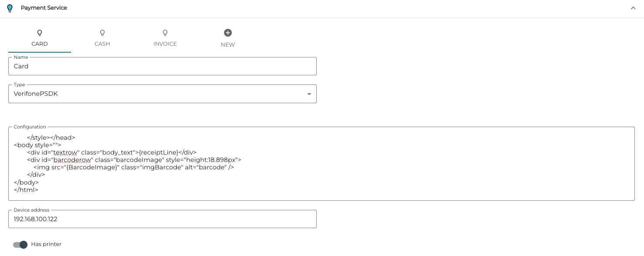Disable the Has printer toggle
The width and height of the screenshot is (644, 256).
(20, 245)
